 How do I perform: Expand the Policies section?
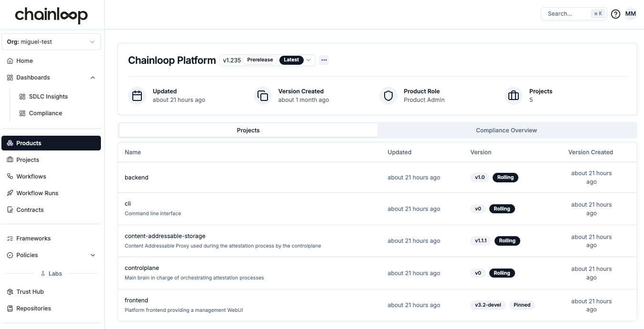(x=93, y=255)
